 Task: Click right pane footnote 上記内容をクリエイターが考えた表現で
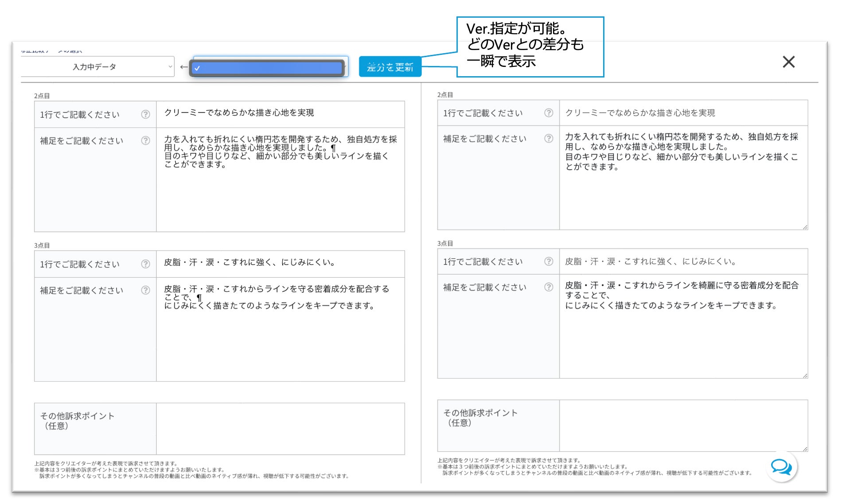509,461
